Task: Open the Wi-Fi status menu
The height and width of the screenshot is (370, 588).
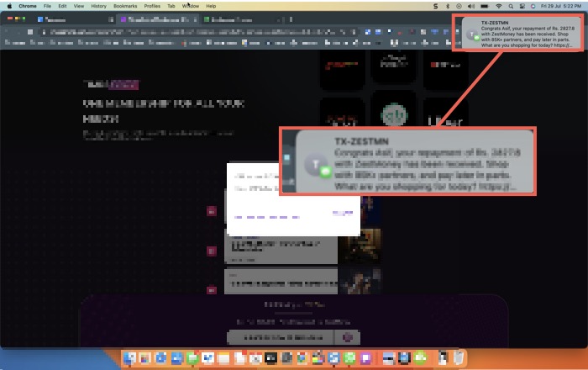Action: [499, 6]
